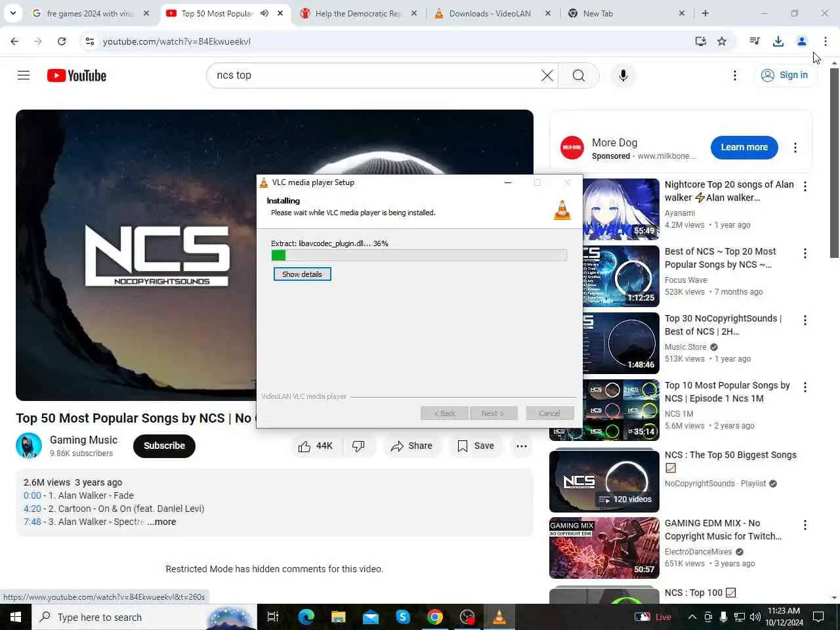The width and height of the screenshot is (840, 630).
Task: Click the YouTube logo
Action: pos(77,75)
